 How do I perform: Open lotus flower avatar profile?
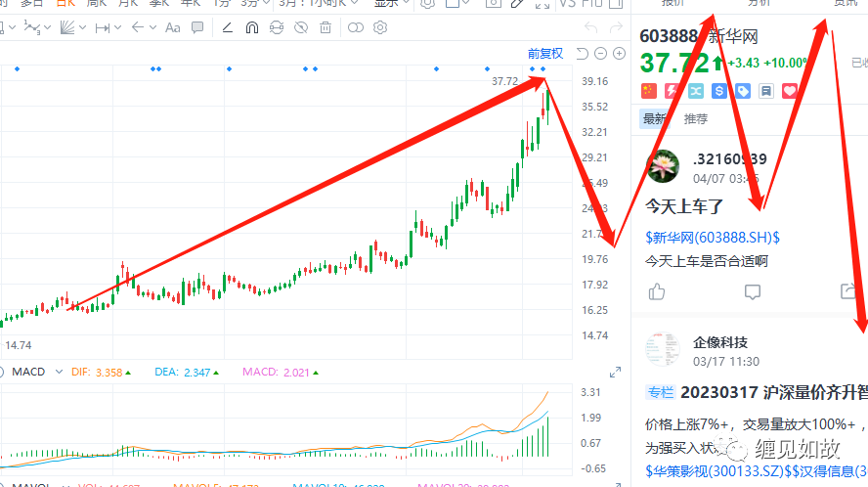pyautogui.click(x=663, y=165)
